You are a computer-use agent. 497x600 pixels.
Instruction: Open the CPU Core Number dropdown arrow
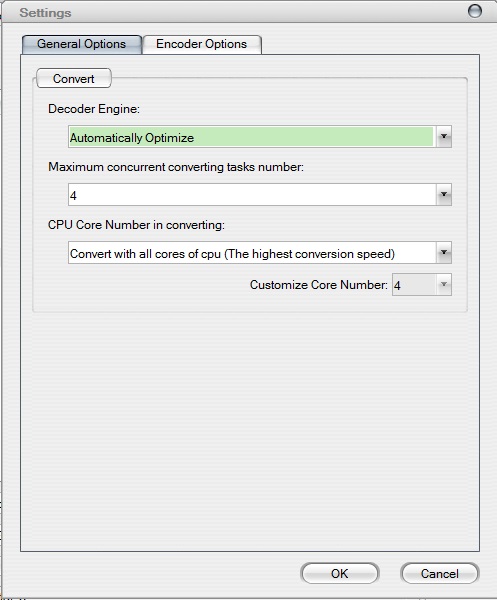pyautogui.click(x=444, y=253)
